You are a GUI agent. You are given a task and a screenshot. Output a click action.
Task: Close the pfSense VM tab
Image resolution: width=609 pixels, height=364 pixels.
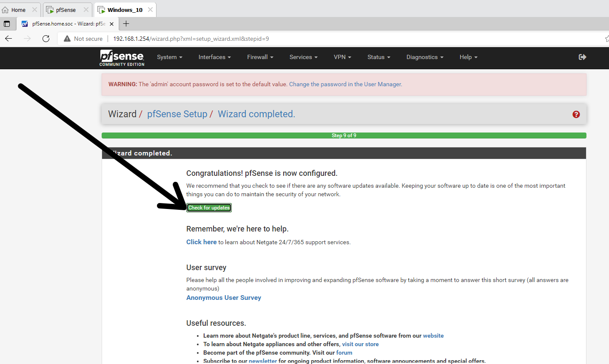[x=86, y=10]
